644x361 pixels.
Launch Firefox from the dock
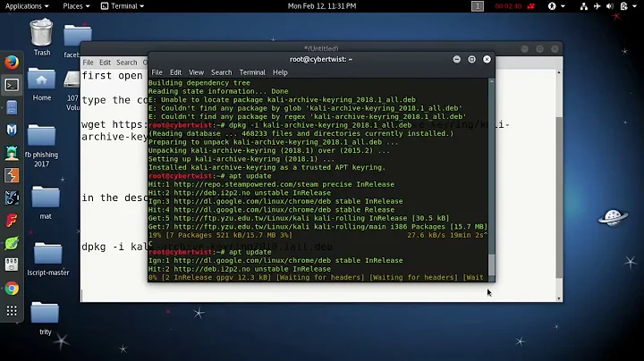click(12, 63)
